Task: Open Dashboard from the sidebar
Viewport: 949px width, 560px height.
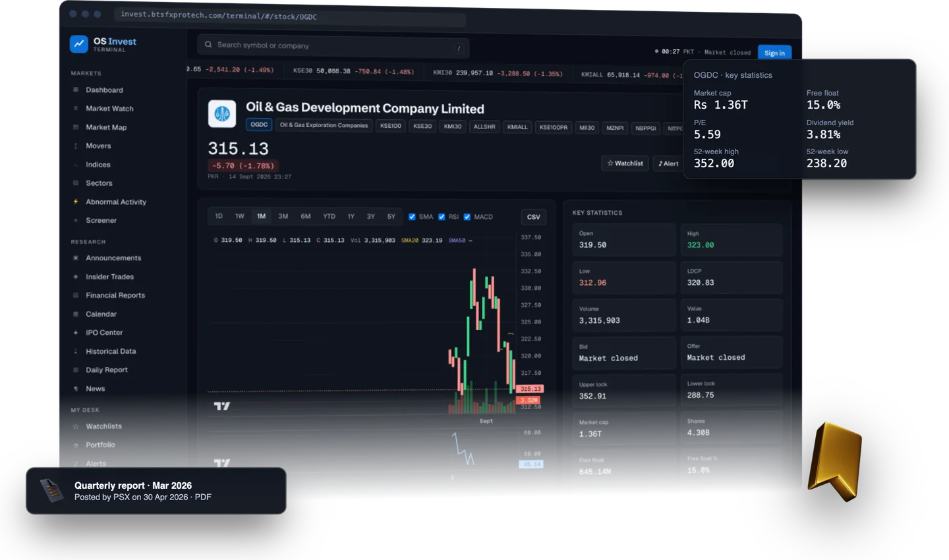Action: pos(104,90)
